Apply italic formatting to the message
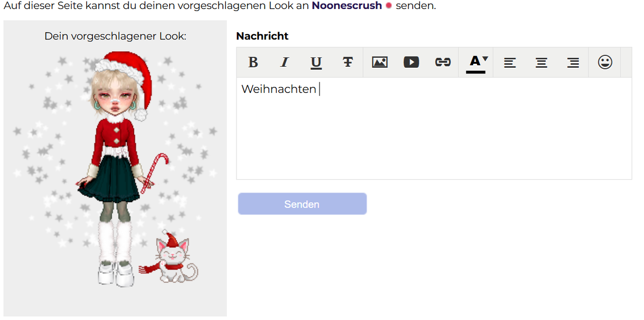Viewport: 644px width, 320px height. [285, 62]
